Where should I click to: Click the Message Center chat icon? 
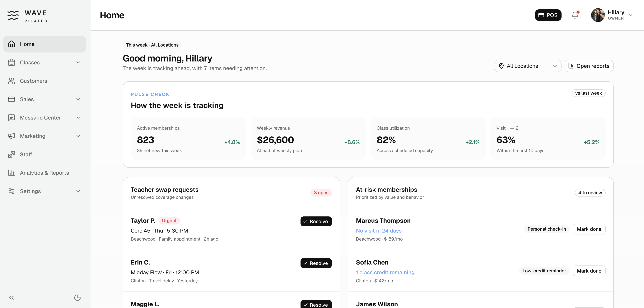tap(12, 118)
